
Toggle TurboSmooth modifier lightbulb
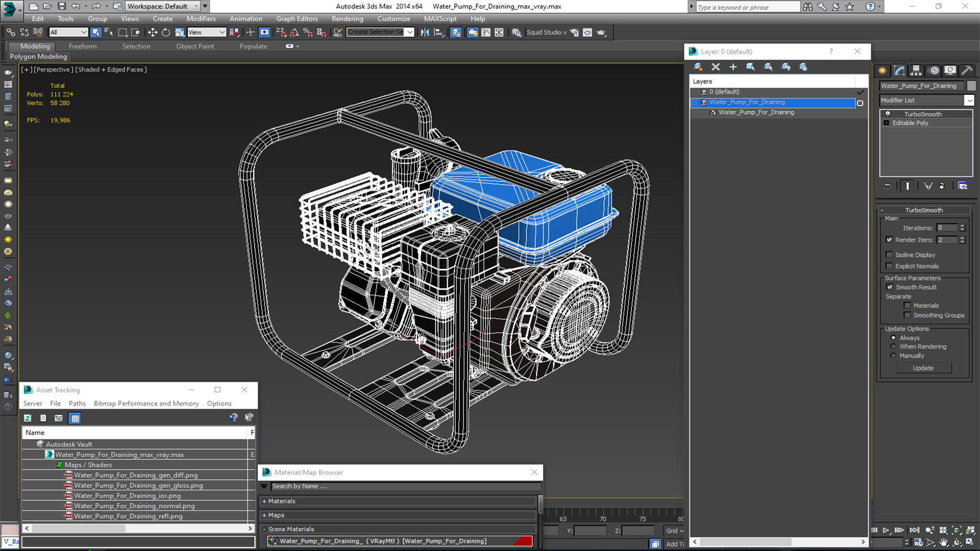click(x=888, y=114)
